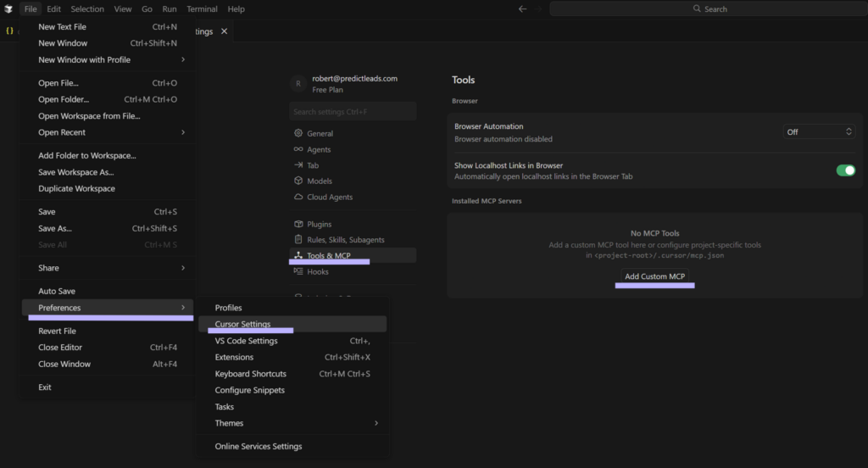Click the Free Plan label
Viewport: 868px width, 468px height.
pos(328,90)
